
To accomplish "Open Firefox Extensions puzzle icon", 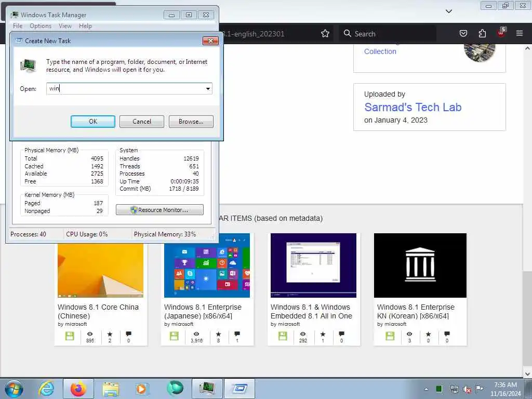I will (482, 33).
